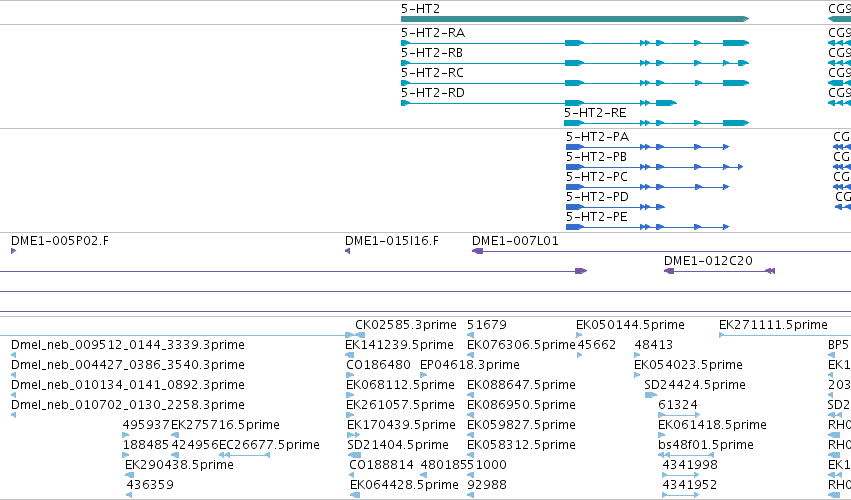Click the DME1-015I16.F clone label
851x500 pixels.
tap(392, 241)
